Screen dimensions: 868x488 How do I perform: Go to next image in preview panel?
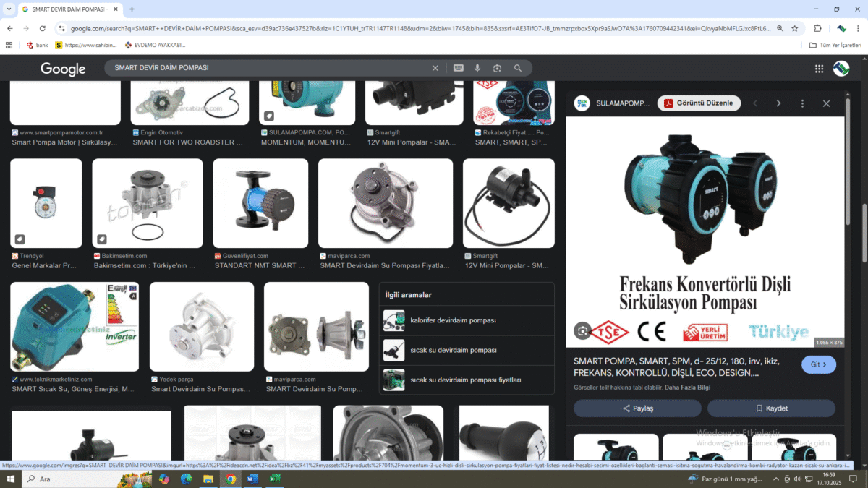[778, 103]
